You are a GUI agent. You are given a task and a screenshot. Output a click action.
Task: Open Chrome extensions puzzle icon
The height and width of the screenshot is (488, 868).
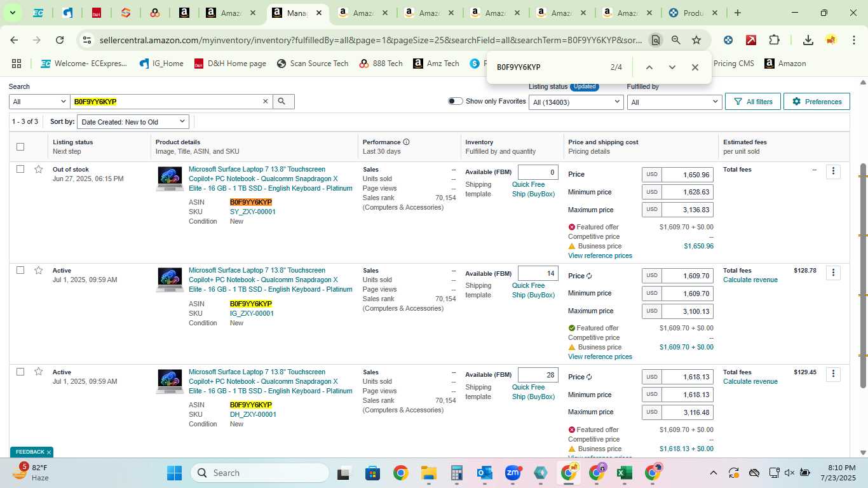pyautogui.click(x=774, y=40)
